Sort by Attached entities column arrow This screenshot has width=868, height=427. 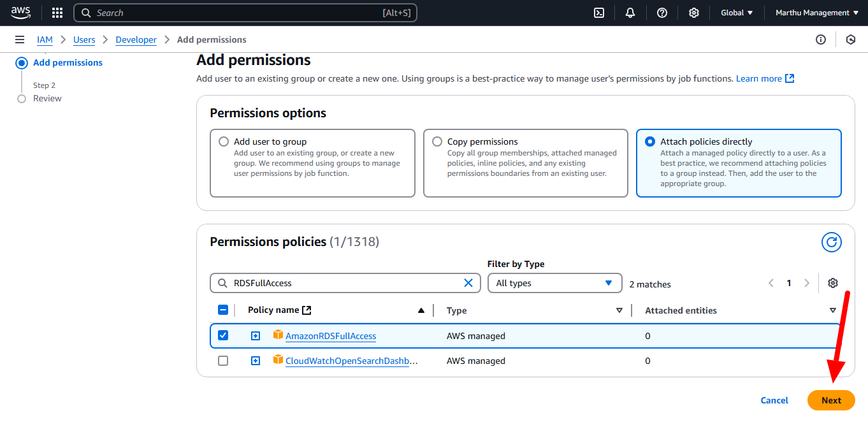833,310
